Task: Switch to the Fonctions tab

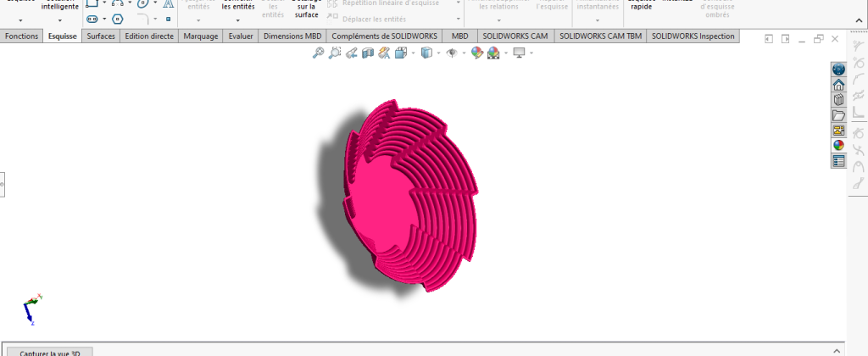Action: [x=21, y=36]
